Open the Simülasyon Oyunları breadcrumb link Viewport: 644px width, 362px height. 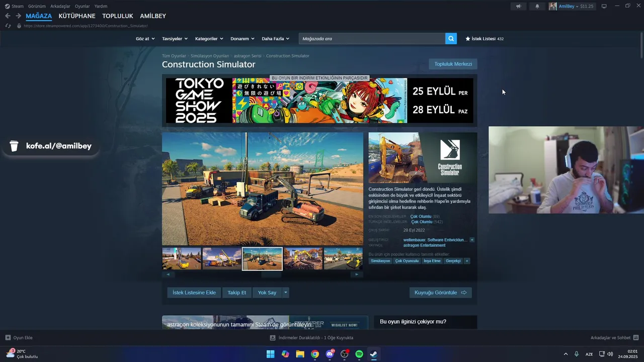210,56
